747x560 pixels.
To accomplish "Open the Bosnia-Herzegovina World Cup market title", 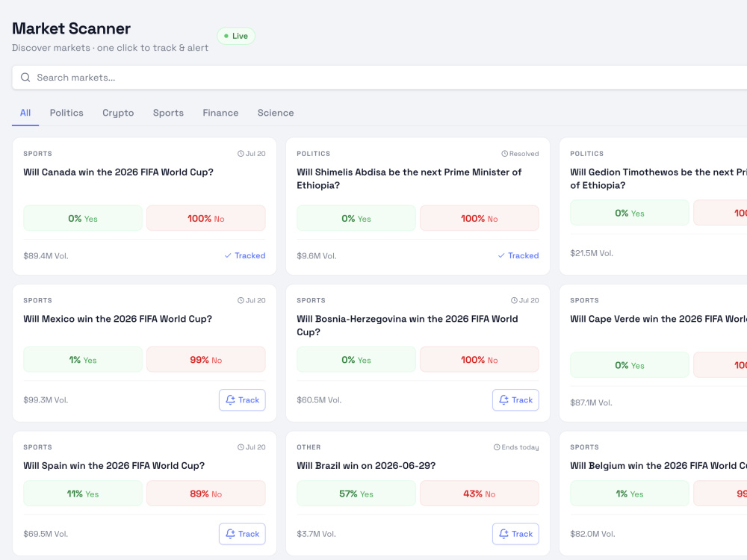I will pos(407,326).
